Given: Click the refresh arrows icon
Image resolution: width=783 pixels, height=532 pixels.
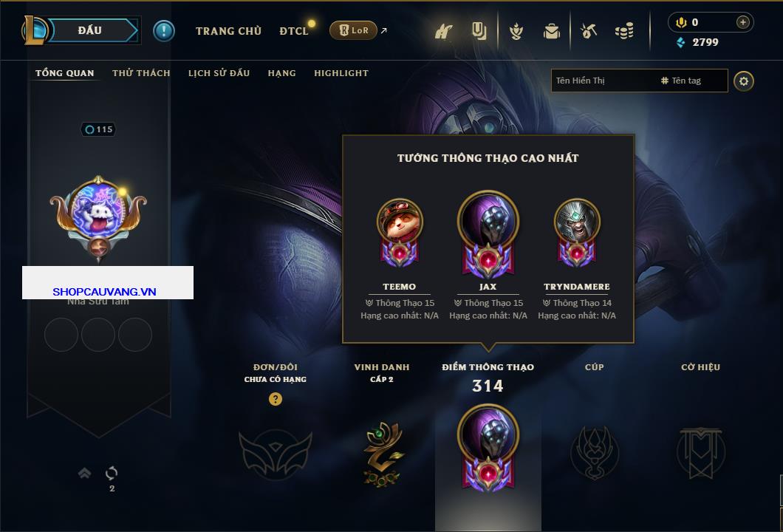Looking at the screenshot, I should [x=112, y=473].
